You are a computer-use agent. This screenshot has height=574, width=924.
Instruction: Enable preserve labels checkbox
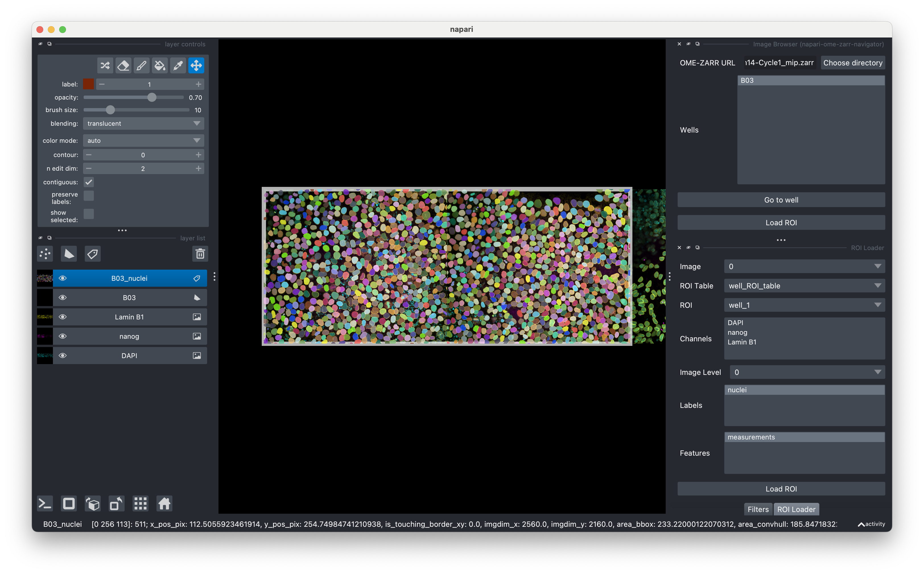88,196
